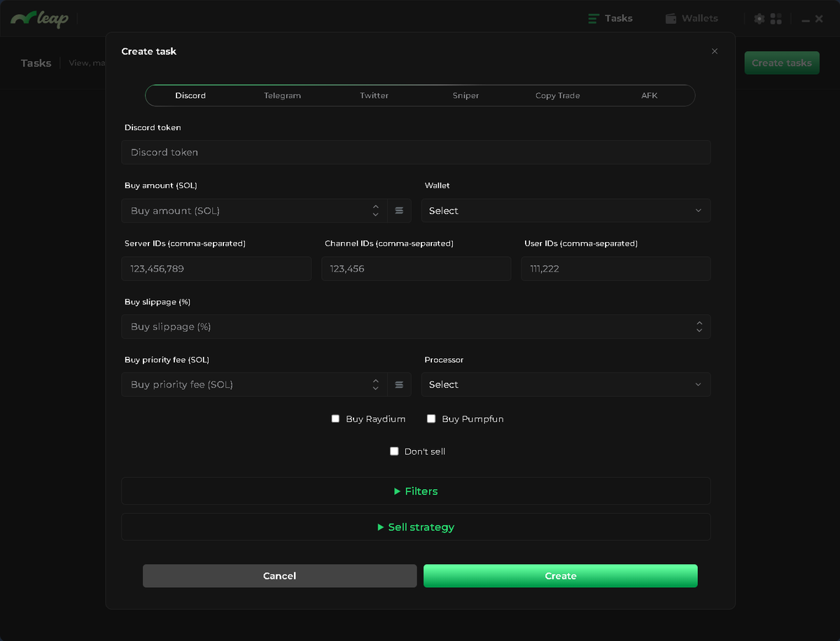Decrease Buy priority fee with down arrow
Screen dimensions: 840x641
pos(376,389)
